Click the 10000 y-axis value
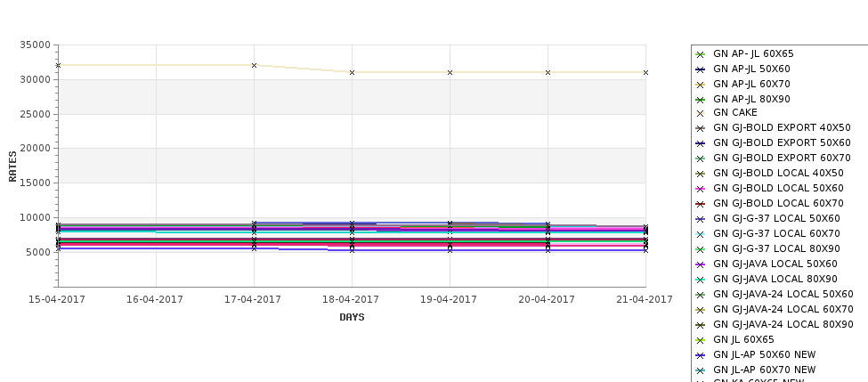868x382 pixels. [36, 217]
